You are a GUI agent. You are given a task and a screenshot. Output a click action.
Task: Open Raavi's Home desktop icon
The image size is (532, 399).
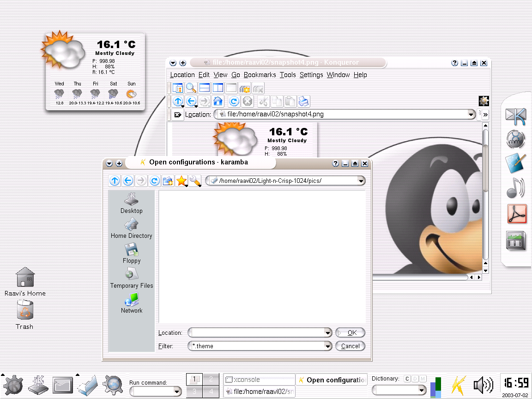pyautogui.click(x=25, y=282)
